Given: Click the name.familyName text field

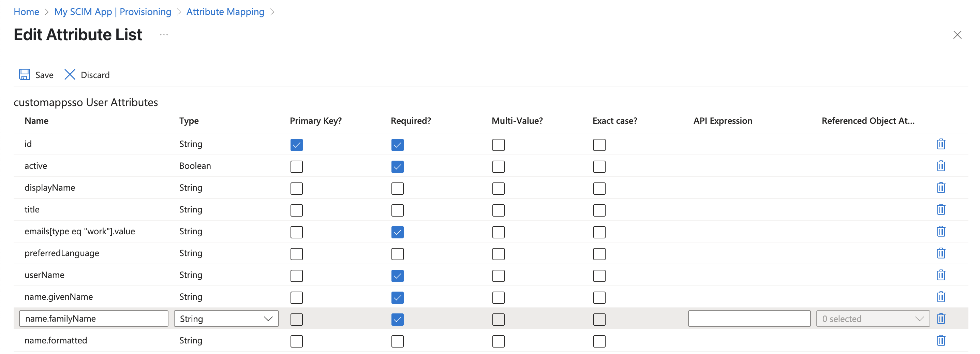Looking at the screenshot, I should coord(93,319).
